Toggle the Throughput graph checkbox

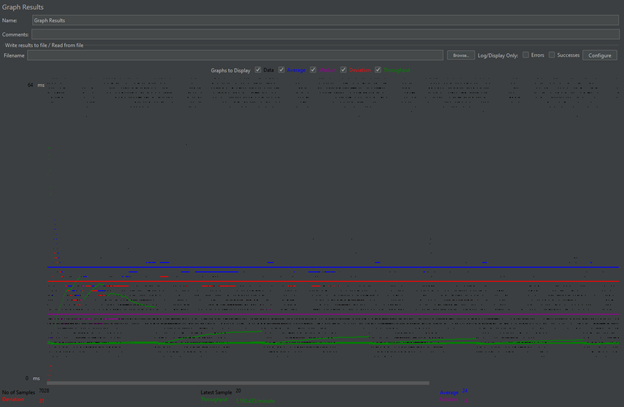pos(378,70)
